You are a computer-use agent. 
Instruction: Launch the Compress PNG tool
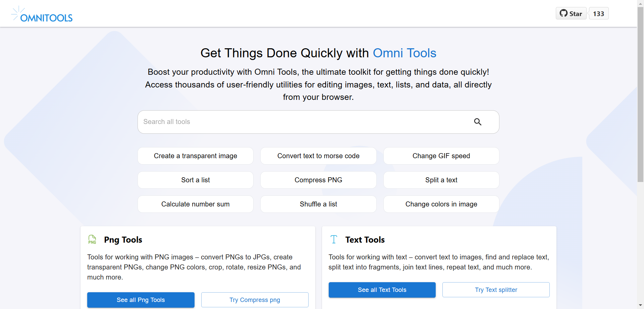point(318,180)
